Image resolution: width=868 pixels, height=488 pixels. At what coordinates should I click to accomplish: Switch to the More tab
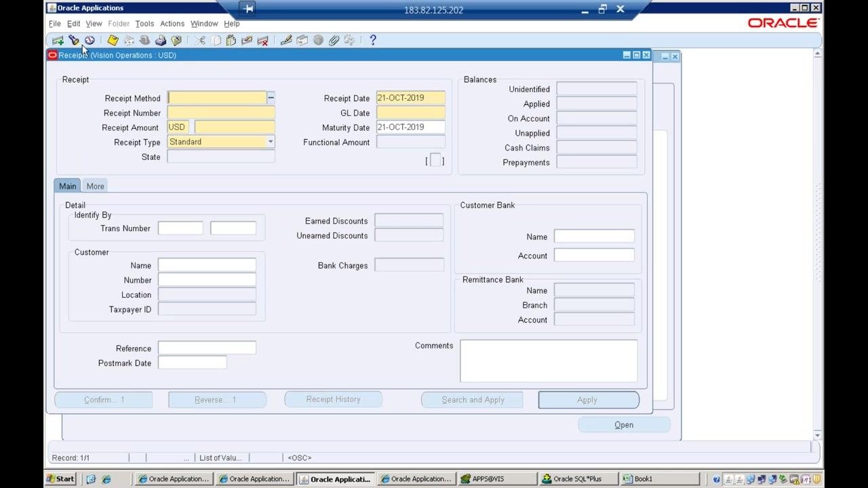point(95,186)
